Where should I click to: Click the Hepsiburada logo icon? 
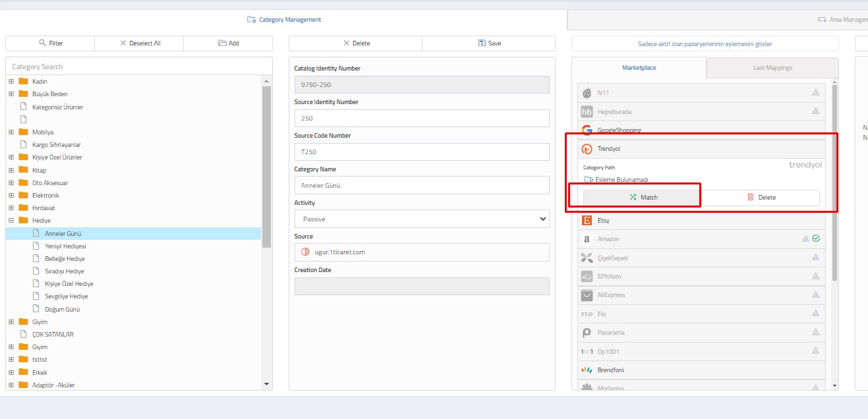pos(587,112)
